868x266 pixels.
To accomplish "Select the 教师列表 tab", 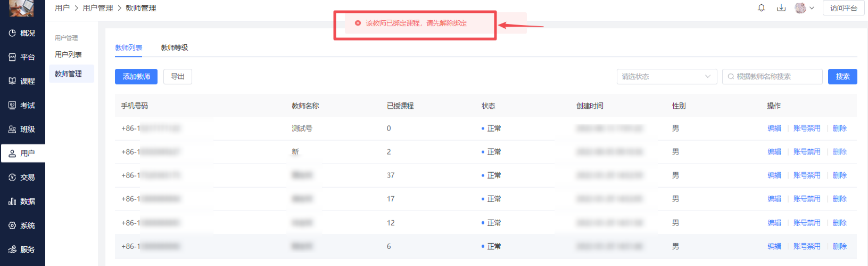I will pos(129,48).
